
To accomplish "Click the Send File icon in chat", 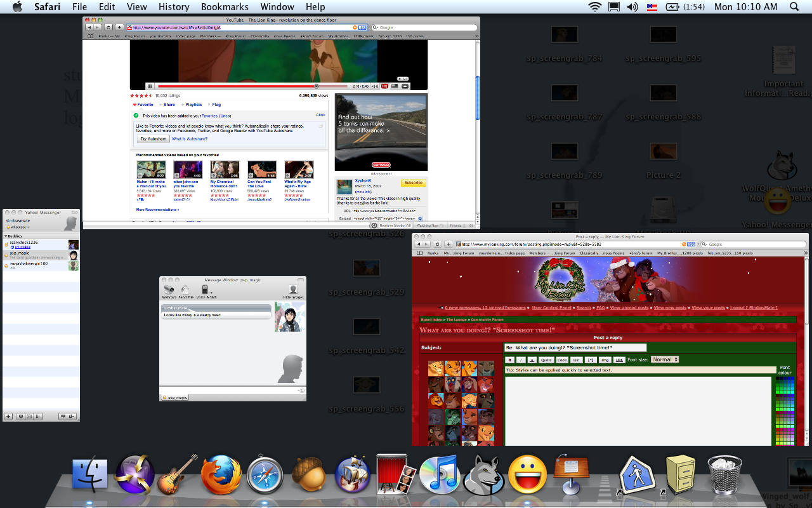I will point(186,290).
